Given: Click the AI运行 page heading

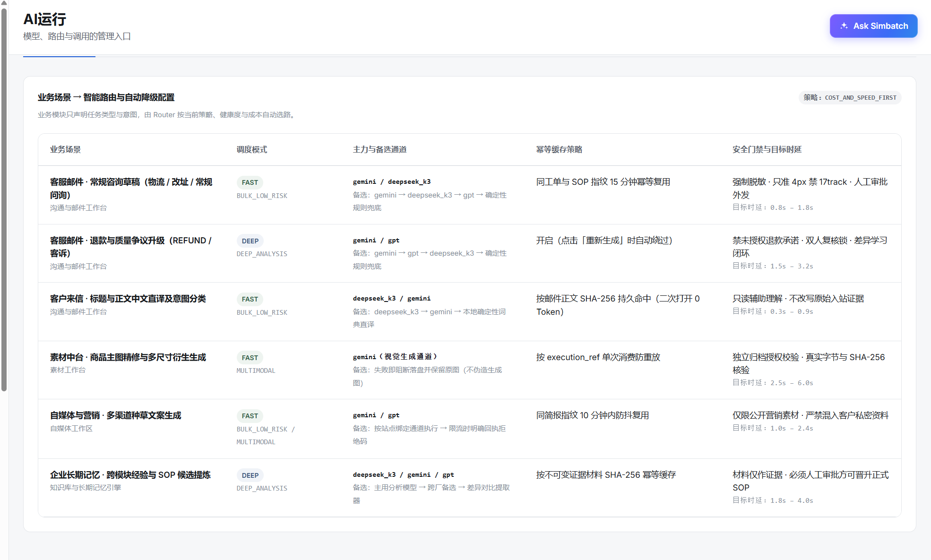Looking at the screenshot, I should click(45, 19).
